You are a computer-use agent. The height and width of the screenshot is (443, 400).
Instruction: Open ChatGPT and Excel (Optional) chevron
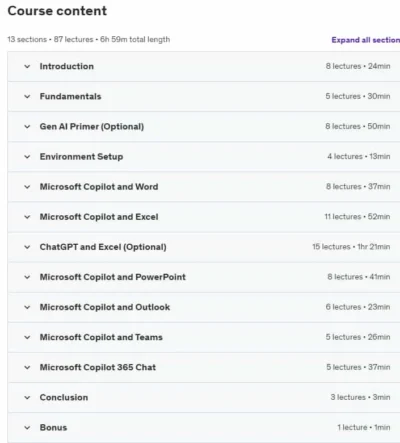pyautogui.click(x=27, y=247)
